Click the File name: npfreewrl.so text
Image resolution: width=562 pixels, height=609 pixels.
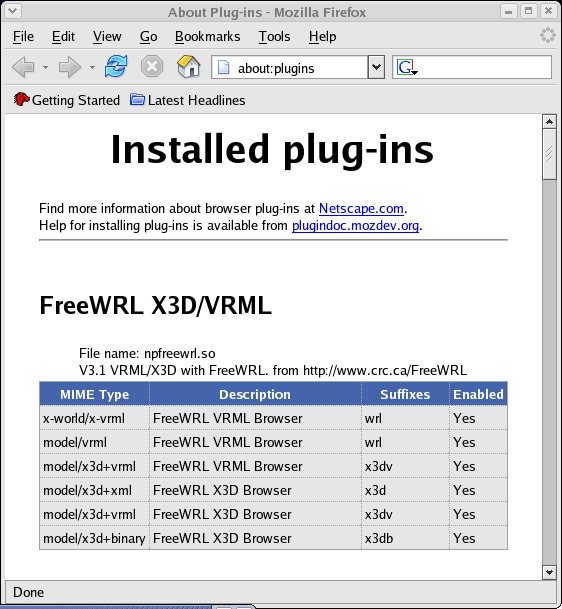pyautogui.click(x=147, y=353)
